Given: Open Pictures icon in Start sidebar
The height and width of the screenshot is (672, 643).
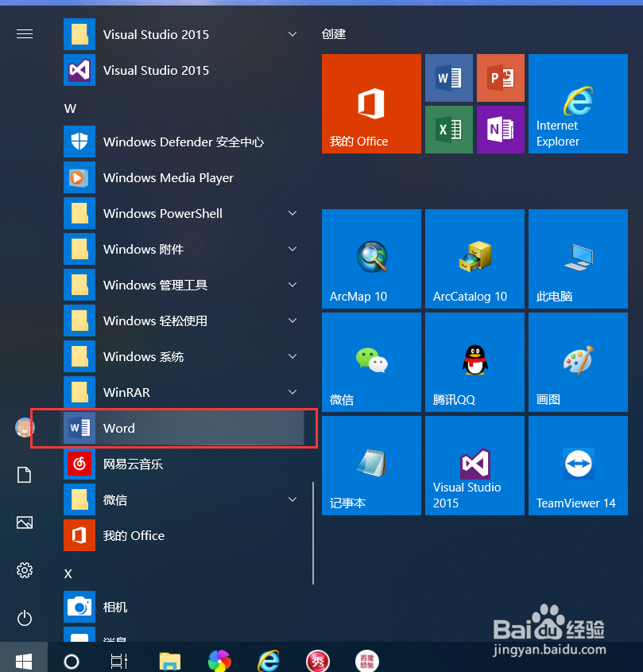Looking at the screenshot, I should [x=25, y=522].
